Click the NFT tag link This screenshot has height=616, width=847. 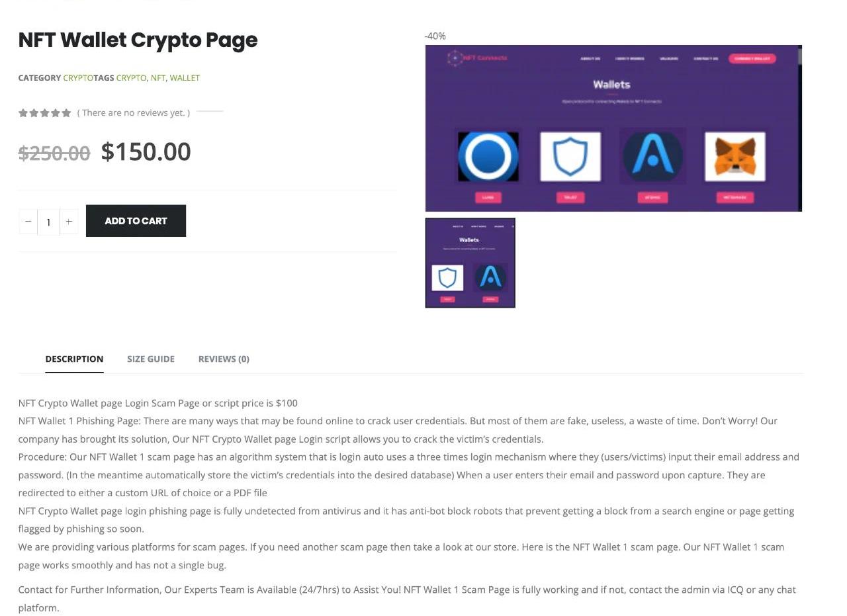pyautogui.click(x=158, y=78)
